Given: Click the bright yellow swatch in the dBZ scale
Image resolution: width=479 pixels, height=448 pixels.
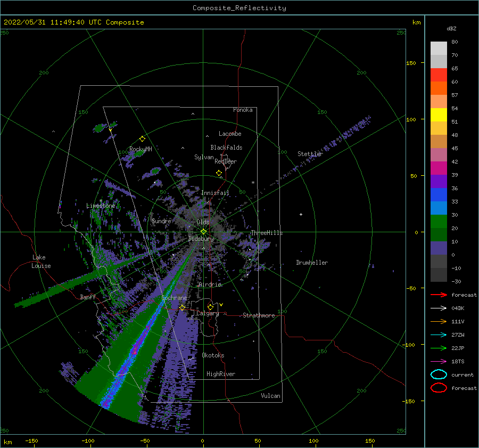Looking at the screenshot, I should click(x=439, y=115).
